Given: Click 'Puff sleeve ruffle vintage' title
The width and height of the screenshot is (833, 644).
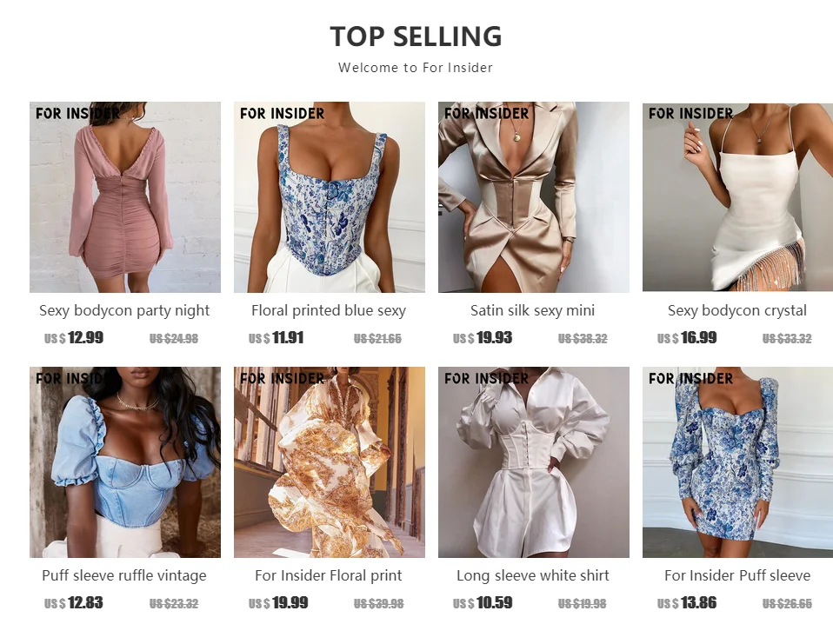Looking at the screenshot, I should [x=124, y=575].
